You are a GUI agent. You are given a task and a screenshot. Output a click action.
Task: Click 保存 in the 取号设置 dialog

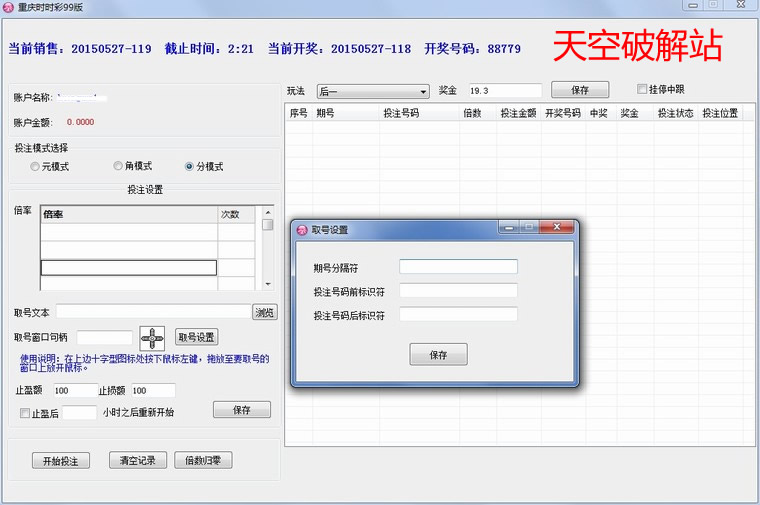pos(438,355)
